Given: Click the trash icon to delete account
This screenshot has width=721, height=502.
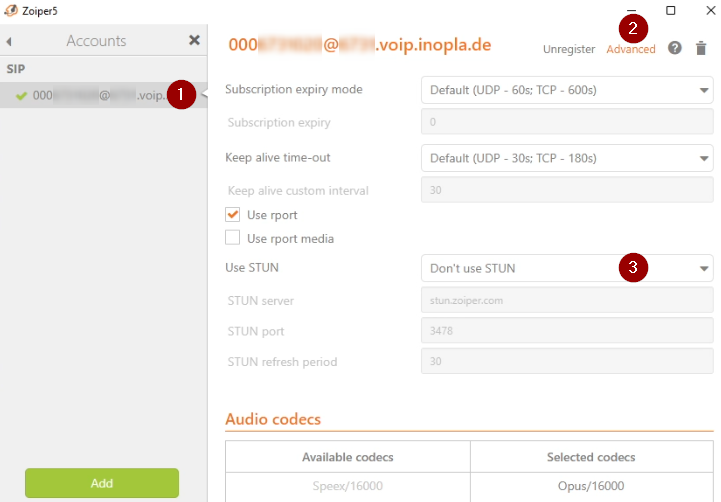Looking at the screenshot, I should tap(701, 48).
